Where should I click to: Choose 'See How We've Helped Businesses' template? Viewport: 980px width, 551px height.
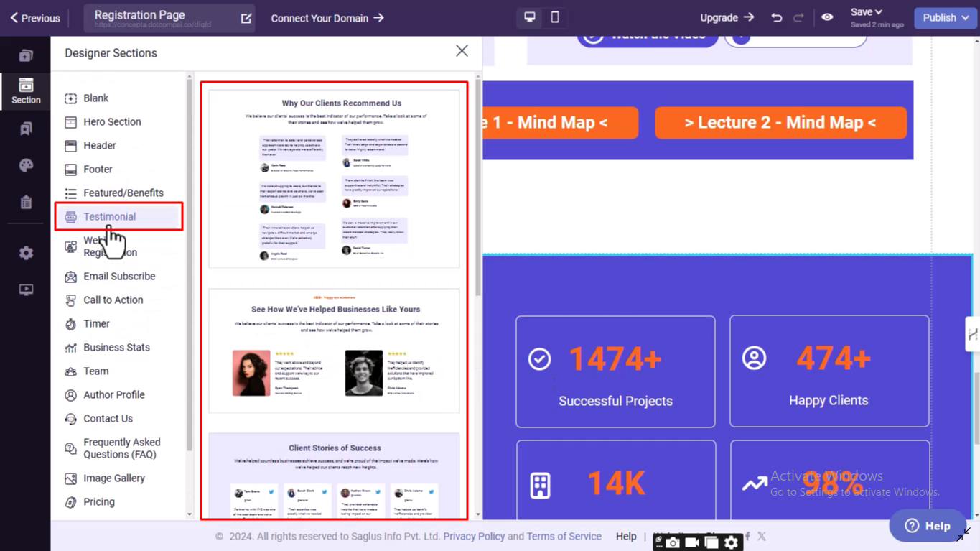tap(334, 351)
